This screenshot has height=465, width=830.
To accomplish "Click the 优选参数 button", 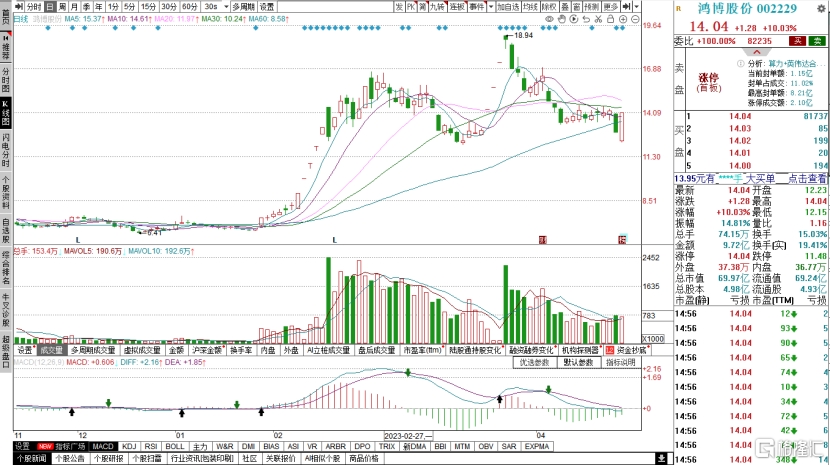I will (x=535, y=362).
